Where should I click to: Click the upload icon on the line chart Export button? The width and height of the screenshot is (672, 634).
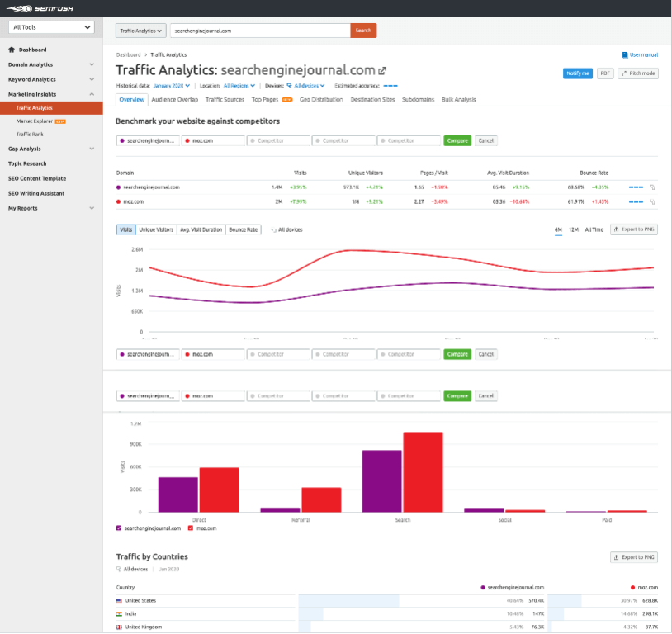pos(617,229)
